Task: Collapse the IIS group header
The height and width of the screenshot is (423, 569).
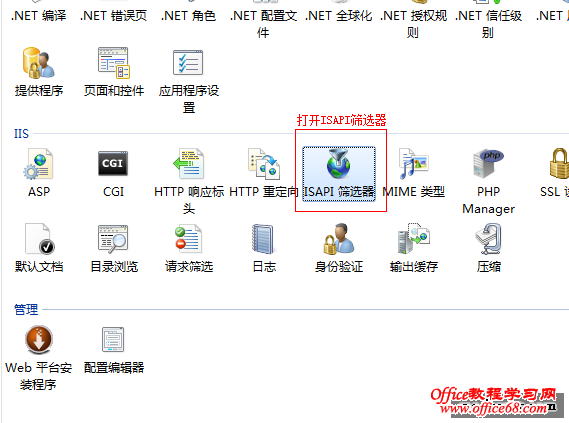Action: 21,134
